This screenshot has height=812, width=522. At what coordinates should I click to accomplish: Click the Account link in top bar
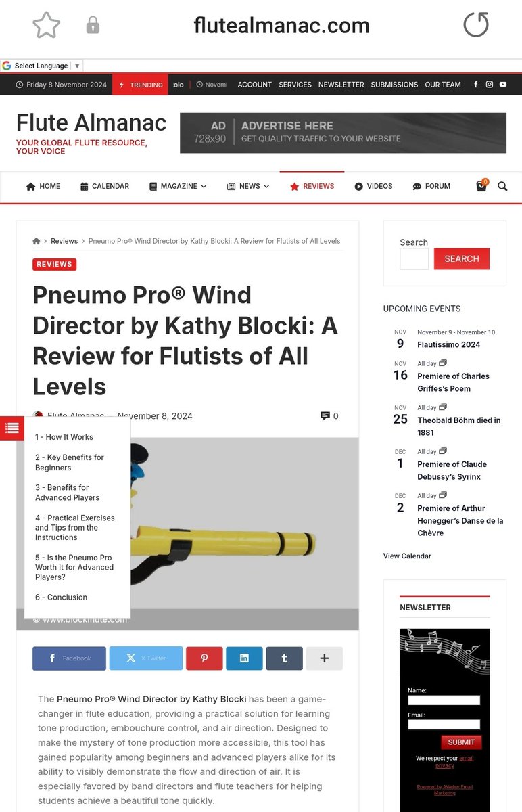255,85
